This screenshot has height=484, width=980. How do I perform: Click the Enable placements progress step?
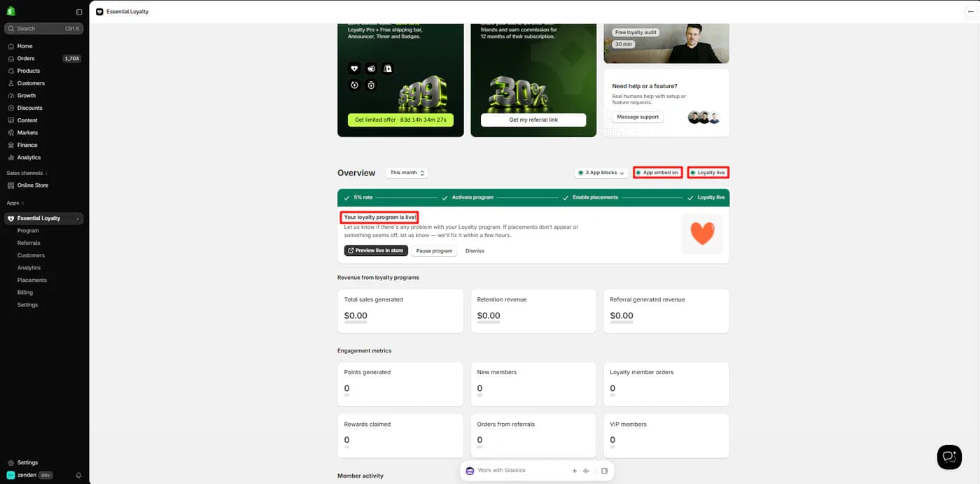(x=589, y=198)
